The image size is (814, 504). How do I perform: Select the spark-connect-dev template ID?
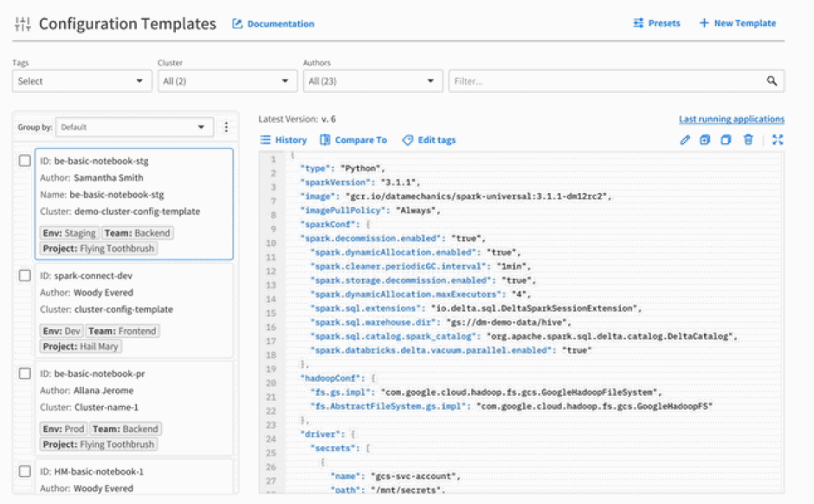click(87, 275)
